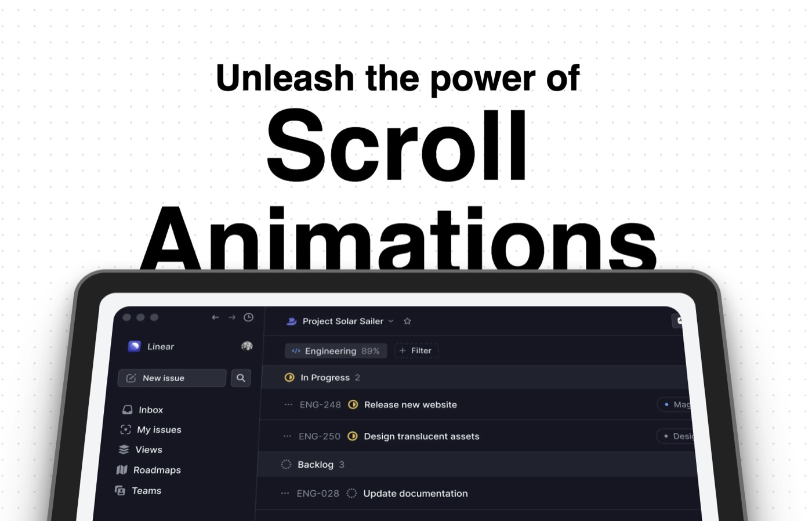Open issue Design translucent assets

coord(422,436)
